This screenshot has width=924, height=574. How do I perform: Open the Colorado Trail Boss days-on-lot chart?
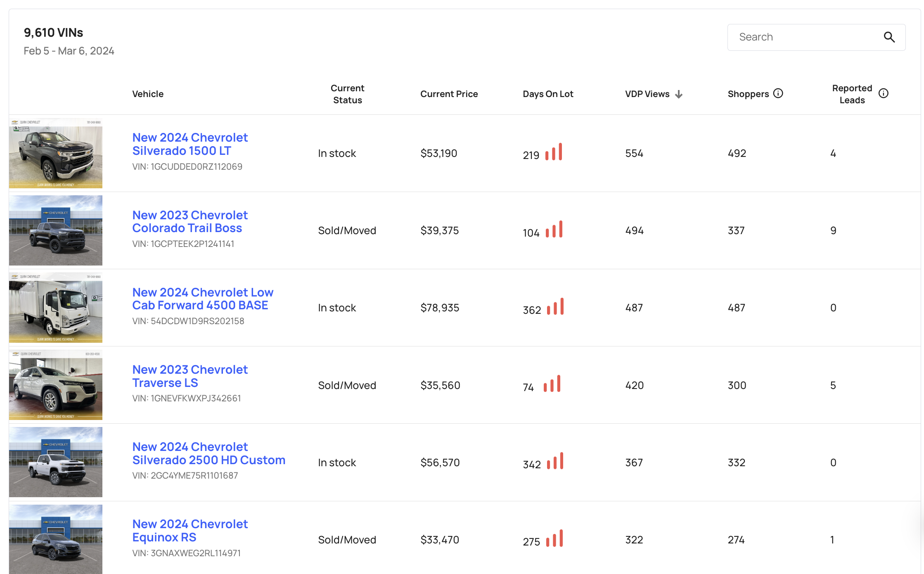click(555, 230)
